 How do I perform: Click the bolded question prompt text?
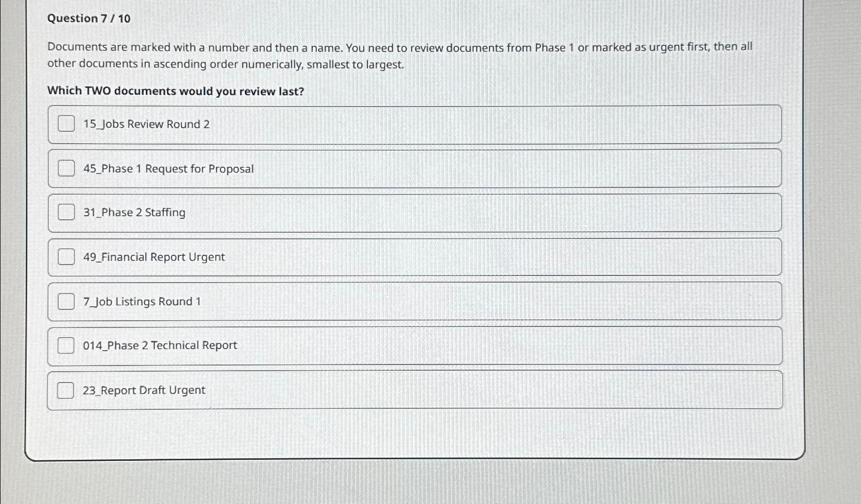[x=175, y=91]
